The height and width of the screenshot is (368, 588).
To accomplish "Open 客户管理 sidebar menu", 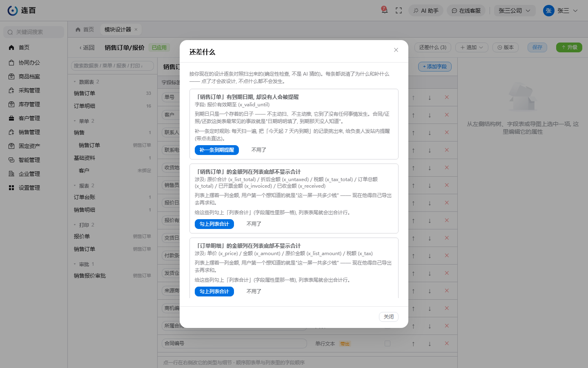I will (x=34, y=118).
